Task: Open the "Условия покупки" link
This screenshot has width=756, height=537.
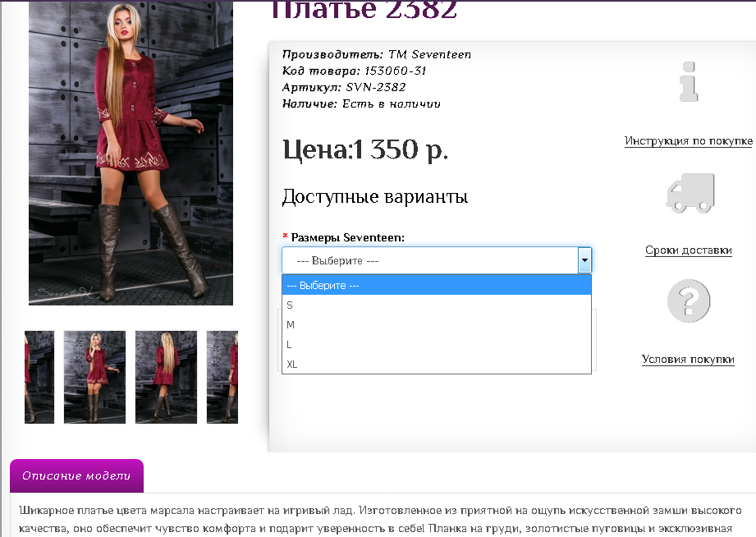Action: 688,359
